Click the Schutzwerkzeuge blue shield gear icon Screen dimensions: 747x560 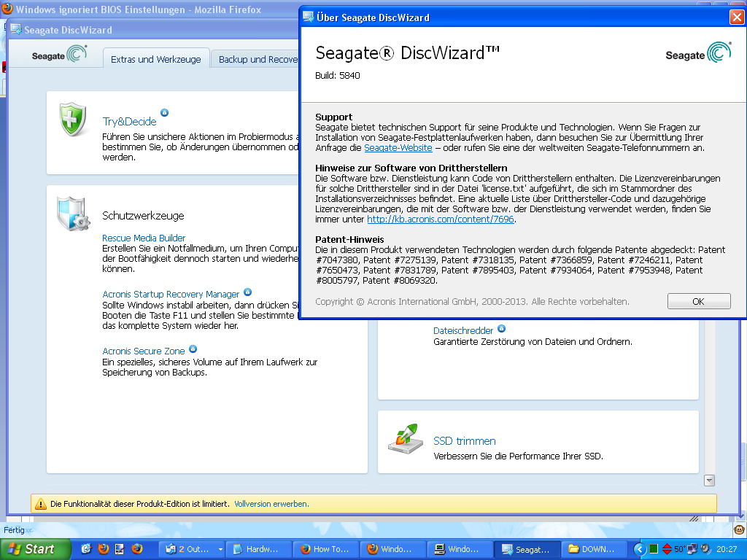pyautogui.click(x=73, y=214)
